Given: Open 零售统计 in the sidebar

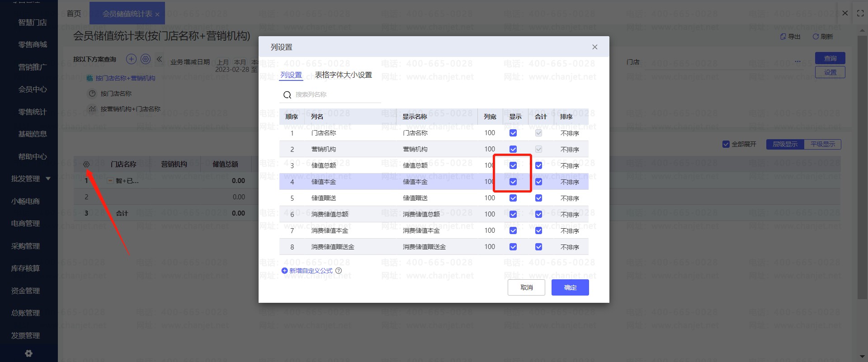Looking at the screenshot, I should (33, 112).
